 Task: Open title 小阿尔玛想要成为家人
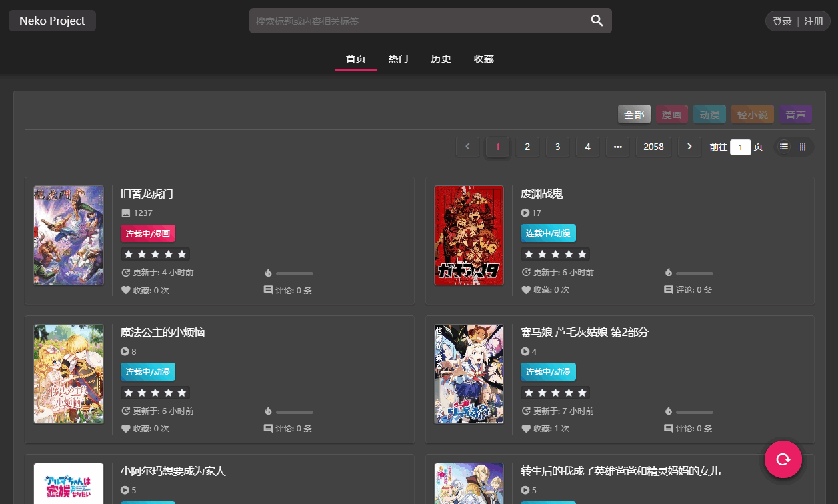(x=173, y=471)
